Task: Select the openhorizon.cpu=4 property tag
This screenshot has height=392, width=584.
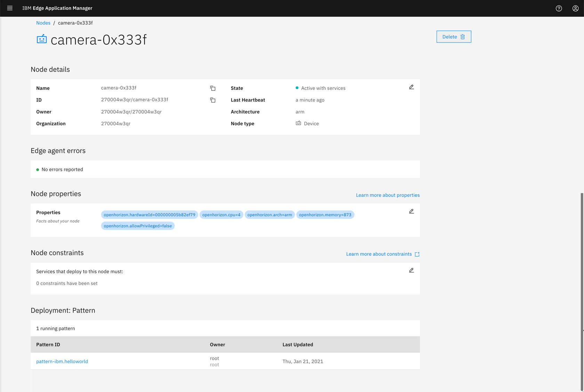Action: point(221,214)
